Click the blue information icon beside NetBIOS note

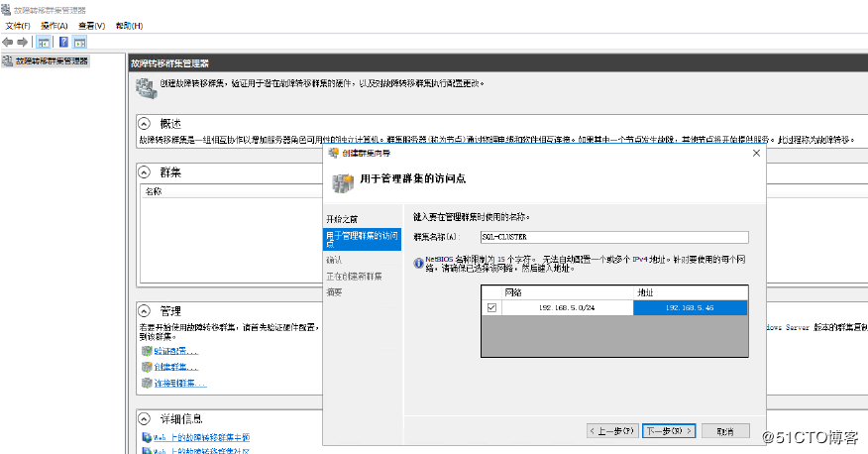click(418, 263)
